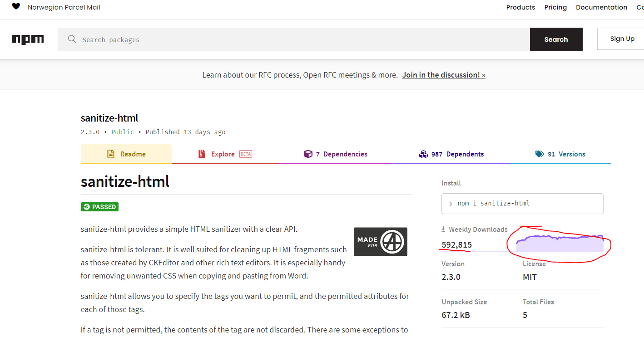Click the Total Files value 5
The width and height of the screenshot is (644, 337).
[x=525, y=315]
